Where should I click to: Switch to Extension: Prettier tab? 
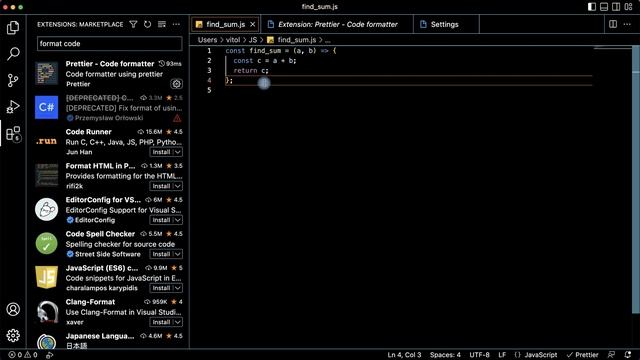[337, 24]
